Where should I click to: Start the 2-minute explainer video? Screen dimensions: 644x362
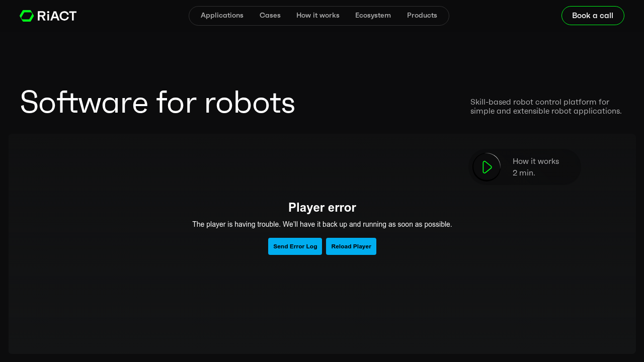click(x=486, y=166)
